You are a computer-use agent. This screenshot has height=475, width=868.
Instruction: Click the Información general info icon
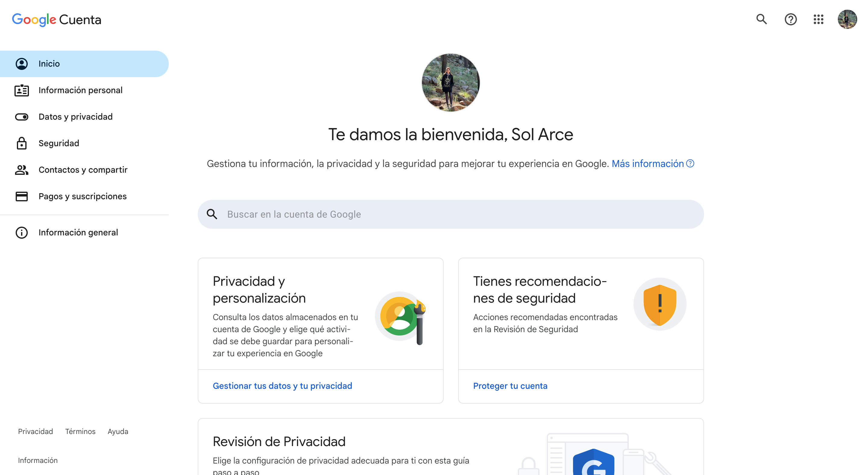[22, 232]
